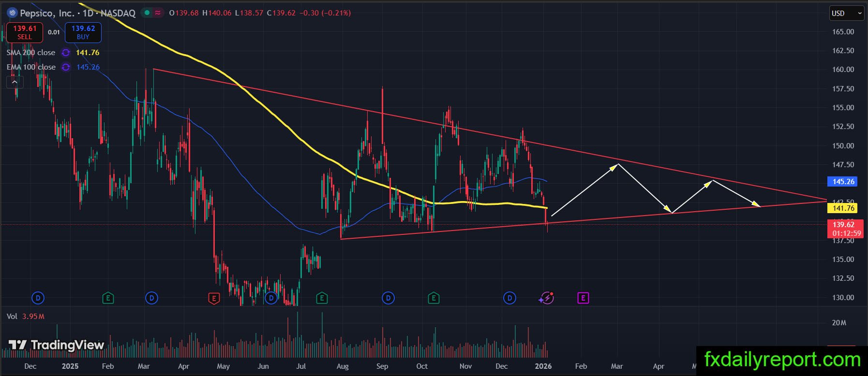Click the blue 145.26 EMA price label
This screenshot has width=868, height=376.
click(x=843, y=182)
